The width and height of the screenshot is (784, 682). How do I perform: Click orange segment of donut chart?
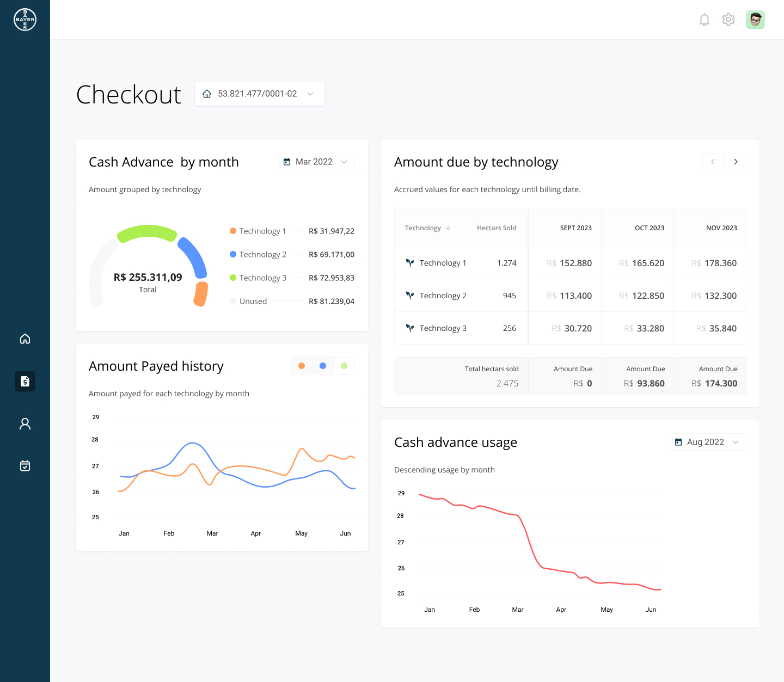(x=201, y=294)
